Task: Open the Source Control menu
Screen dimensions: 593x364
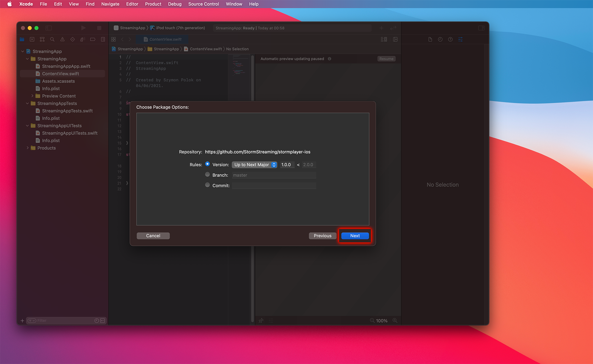Action: [x=204, y=4]
